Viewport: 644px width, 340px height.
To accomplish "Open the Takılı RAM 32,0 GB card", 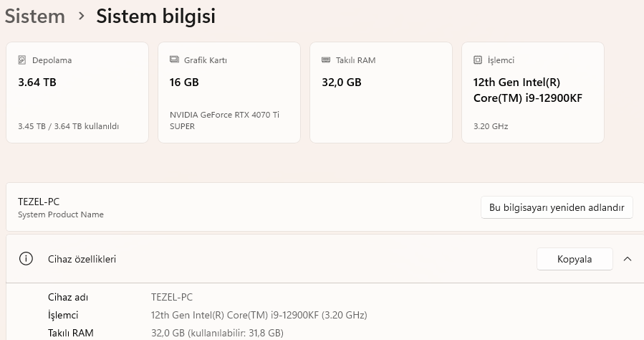I will (x=381, y=93).
